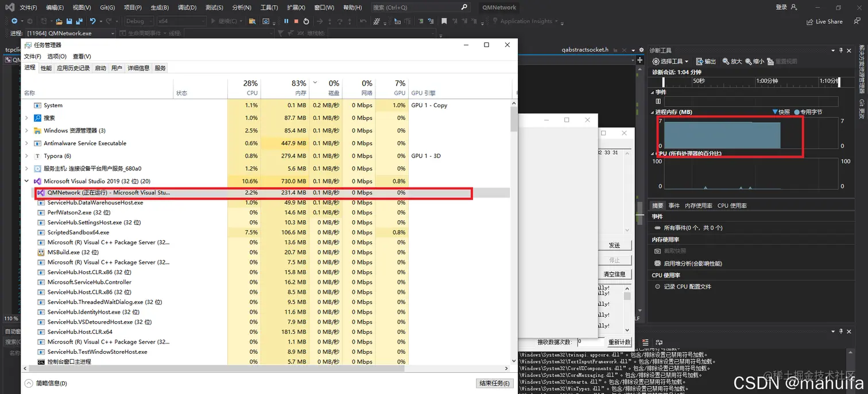The image size is (868, 394).
Task: Expand the 搜索 process row
Action: (26, 118)
